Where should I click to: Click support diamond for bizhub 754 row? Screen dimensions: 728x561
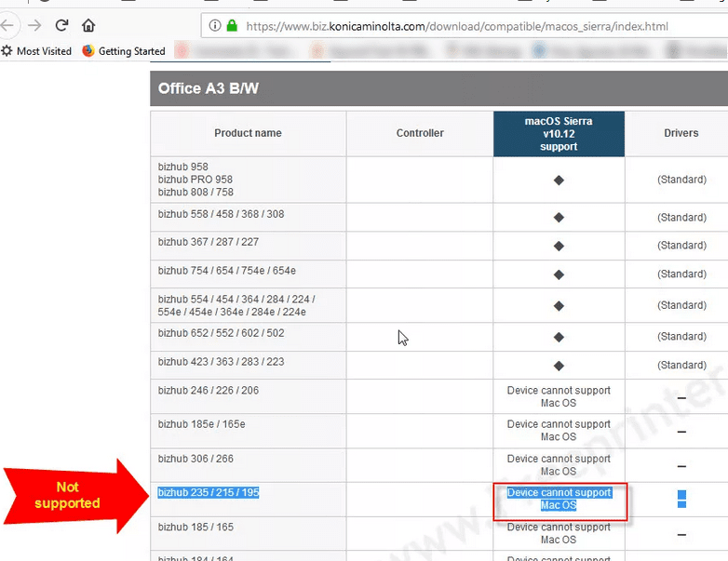[559, 274]
